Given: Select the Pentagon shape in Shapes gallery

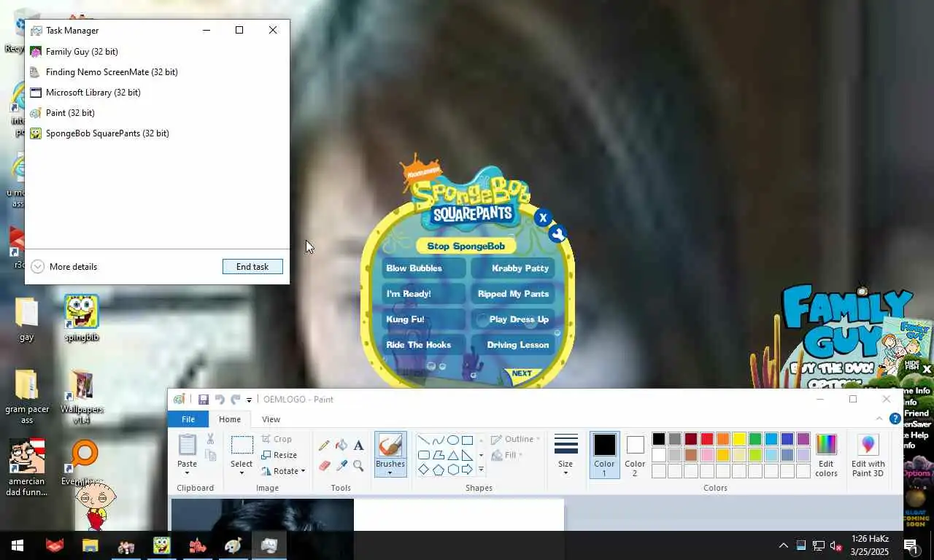Looking at the screenshot, I should tap(438, 470).
